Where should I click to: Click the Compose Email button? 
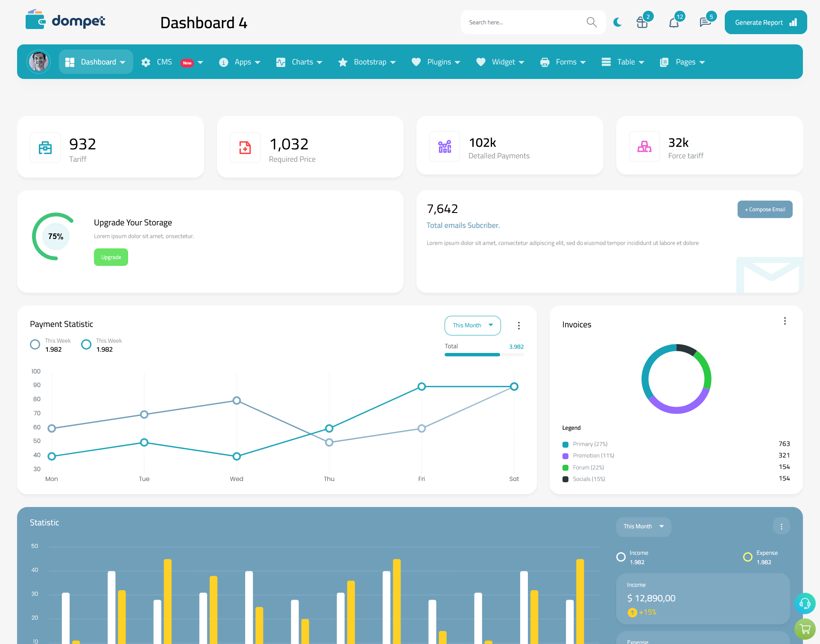click(x=764, y=209)
